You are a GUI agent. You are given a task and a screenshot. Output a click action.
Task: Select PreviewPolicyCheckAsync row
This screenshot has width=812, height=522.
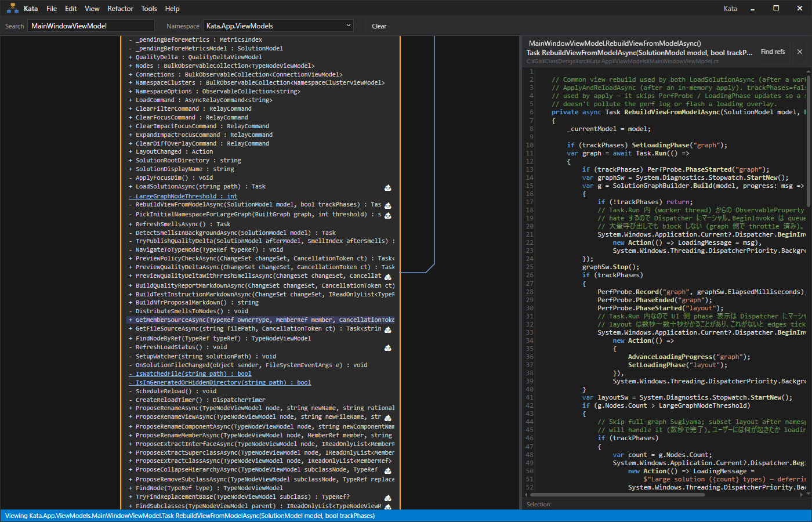pos(261,258)
